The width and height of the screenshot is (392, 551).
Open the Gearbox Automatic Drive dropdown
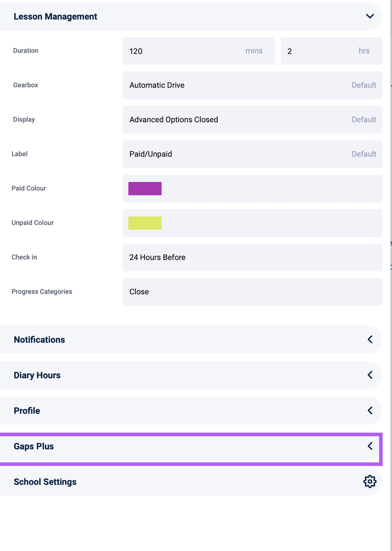[252, 85]
